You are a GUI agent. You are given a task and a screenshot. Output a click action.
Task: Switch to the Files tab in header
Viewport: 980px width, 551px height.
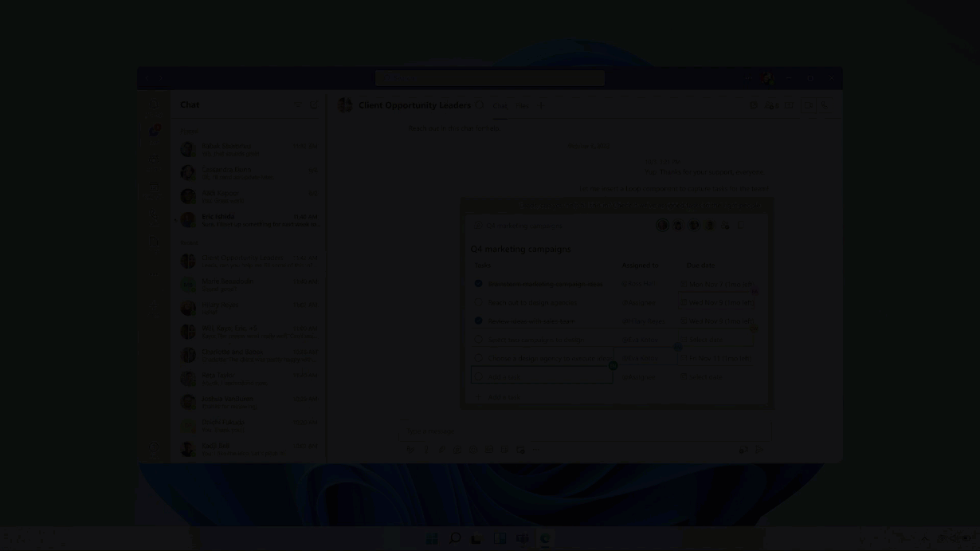click(522, 105)
